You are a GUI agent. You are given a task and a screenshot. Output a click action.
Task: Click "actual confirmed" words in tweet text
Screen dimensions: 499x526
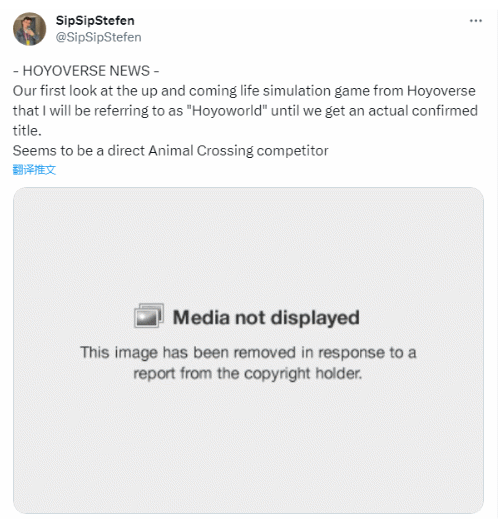click(423, 111)
